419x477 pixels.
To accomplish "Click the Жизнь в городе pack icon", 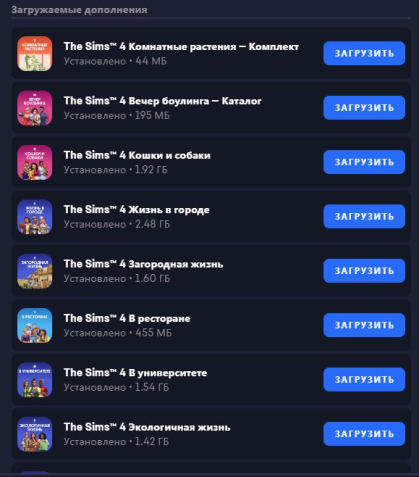I will pyautogui.click(x=35, y=217).
